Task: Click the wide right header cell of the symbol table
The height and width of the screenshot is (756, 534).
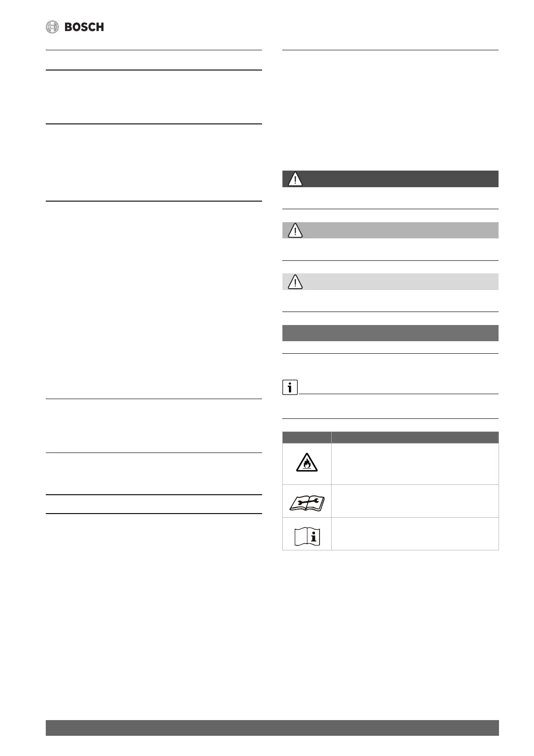Action: [415, 438]
